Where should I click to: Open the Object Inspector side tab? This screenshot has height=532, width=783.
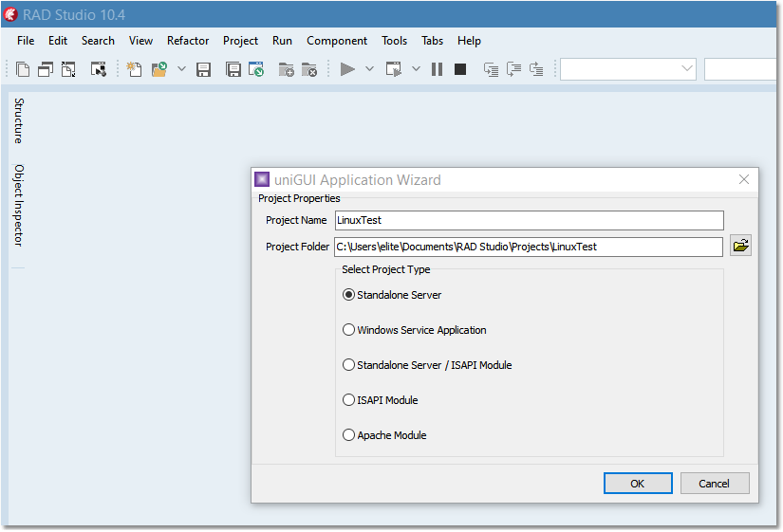[18, 205]
